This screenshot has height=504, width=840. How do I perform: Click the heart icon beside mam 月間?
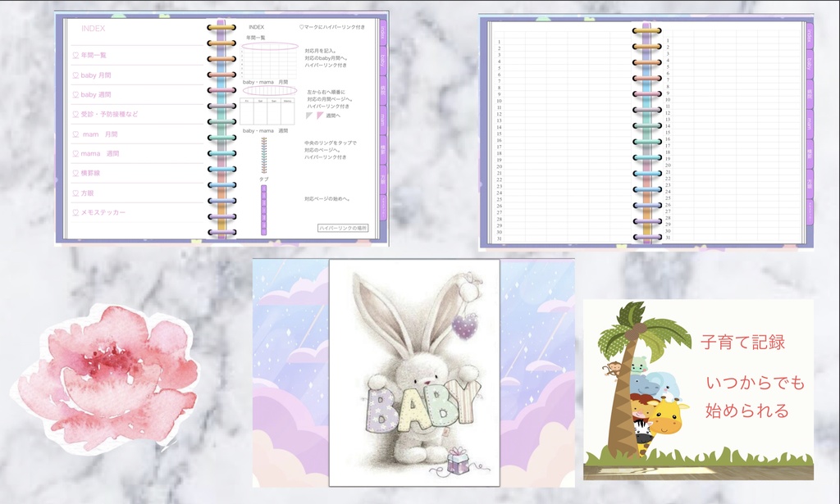[x=75, y=134]
